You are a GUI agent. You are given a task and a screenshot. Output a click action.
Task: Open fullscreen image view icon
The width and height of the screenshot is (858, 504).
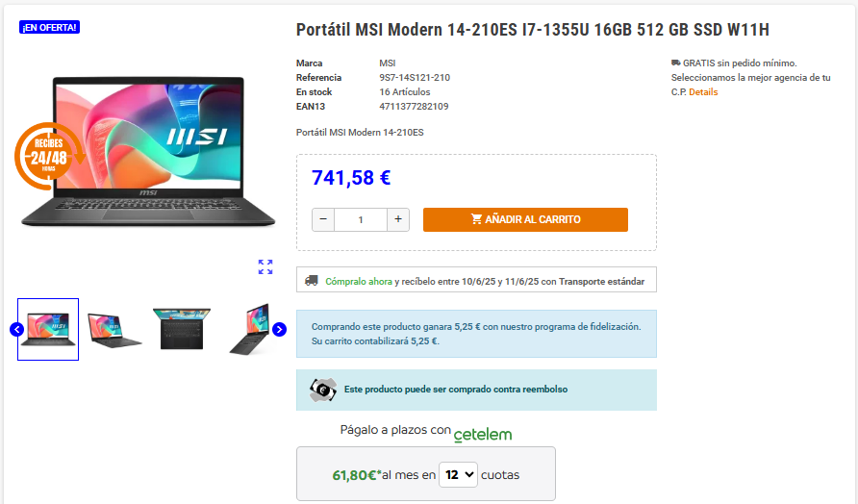[x=265, y=267]
